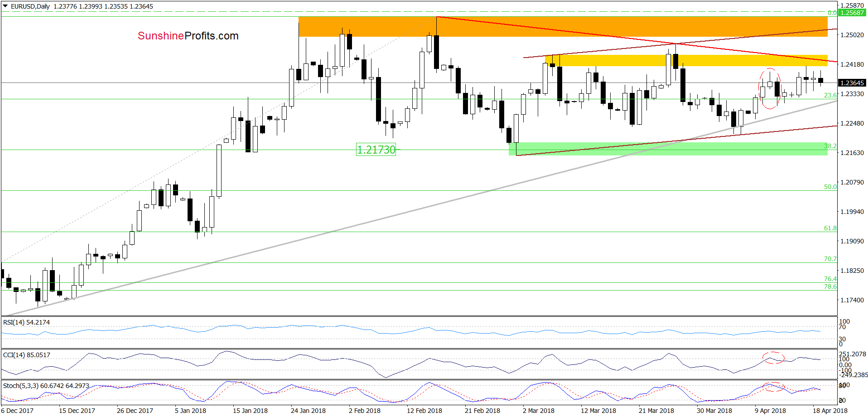Click the 1.19940 price axis label
Image resolution: width=868 pixels, height=417 pixels.
852,212
